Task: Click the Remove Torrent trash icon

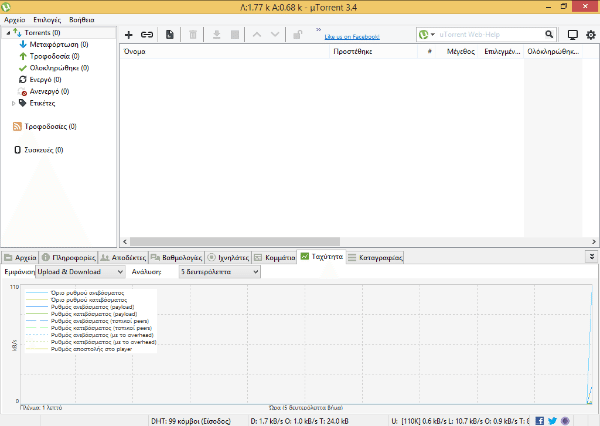Action: [193, 35]
